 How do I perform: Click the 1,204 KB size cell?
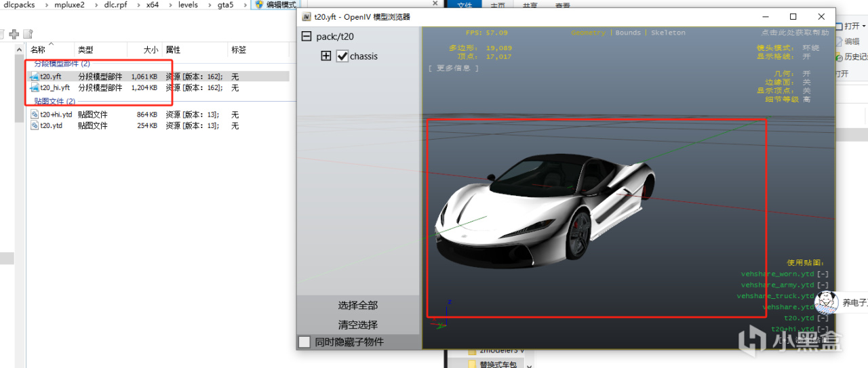pyautogui.click(x=144, y=88)
